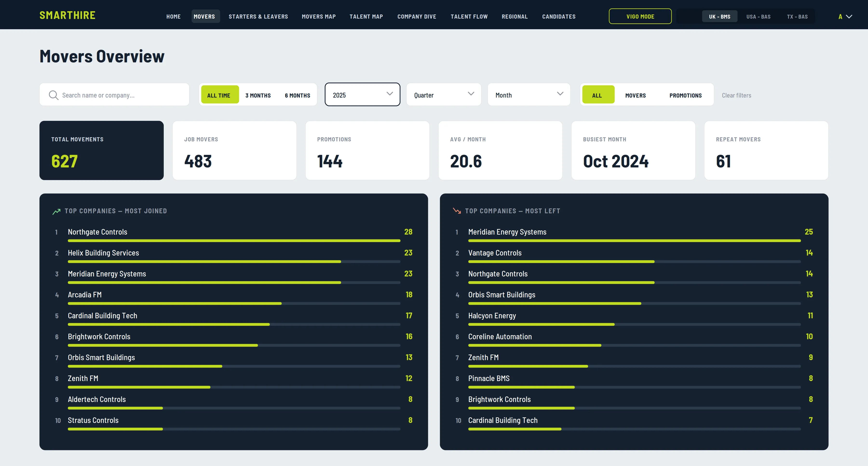Click Cardinal Building Tech in Most Joined
The image size is (868, 466).
pyautogui.click(x=102, y=316)
